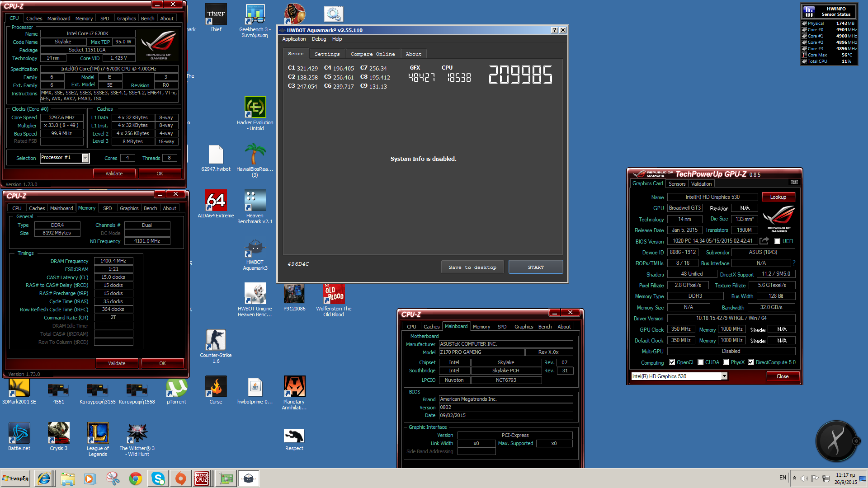Open Battle.net desktop shortcut
868x488 pixels.
click(x=19, y=436)
